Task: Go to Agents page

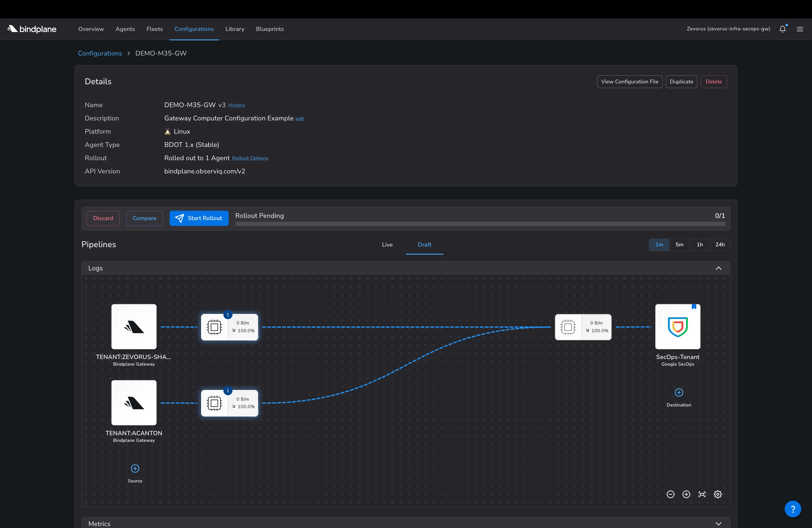Action: (x=125, y=29)
